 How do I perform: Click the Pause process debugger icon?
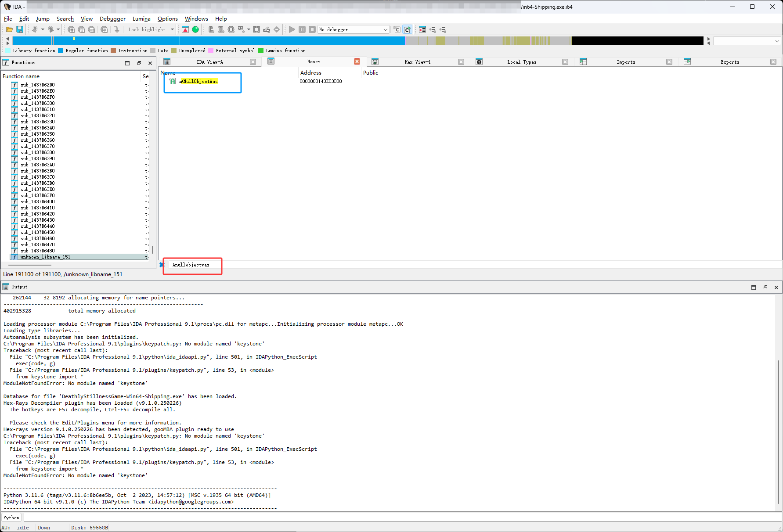click(x=302, y=29)
